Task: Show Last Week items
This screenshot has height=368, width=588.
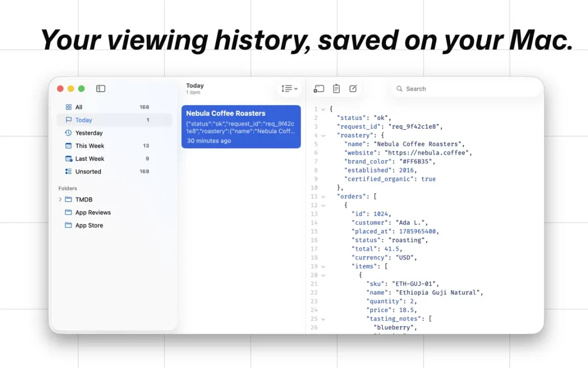Action: pyautogui.click(x=114, y=158)
